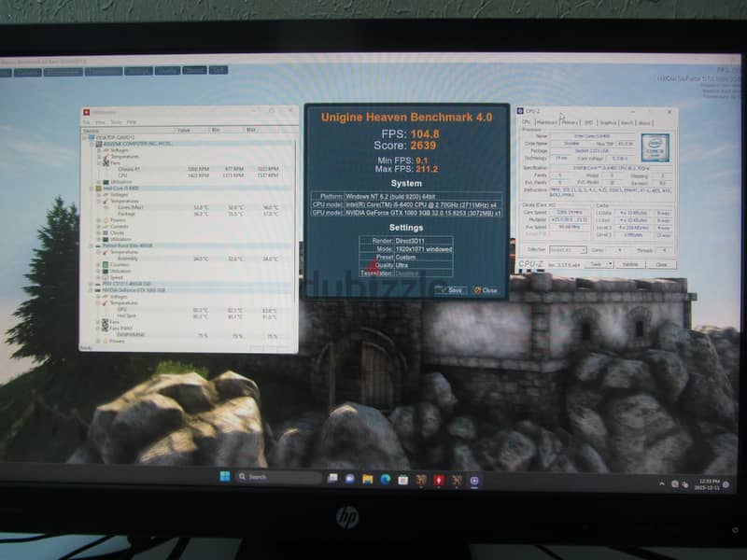Open the File menu in HWMonitor
Viewport: 747px width, 560px height.
point(86,122)
